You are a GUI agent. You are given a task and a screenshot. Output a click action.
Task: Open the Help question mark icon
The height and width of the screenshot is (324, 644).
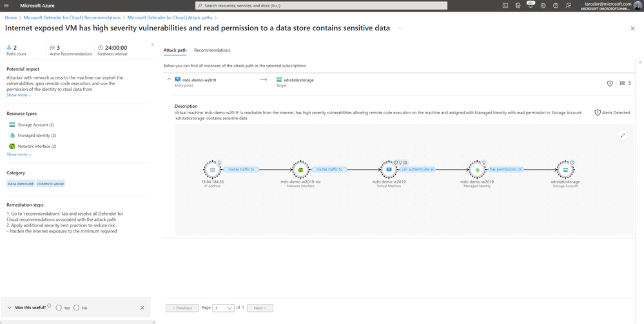pos(556,6)
